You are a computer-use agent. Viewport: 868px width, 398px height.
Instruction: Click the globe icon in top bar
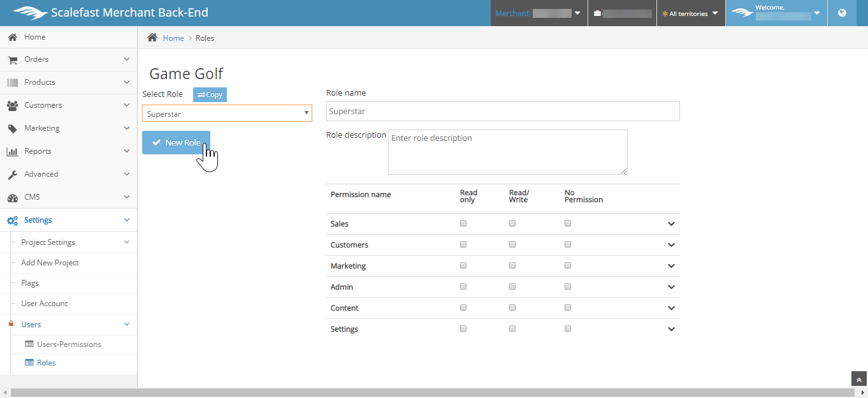pos(842,13)
